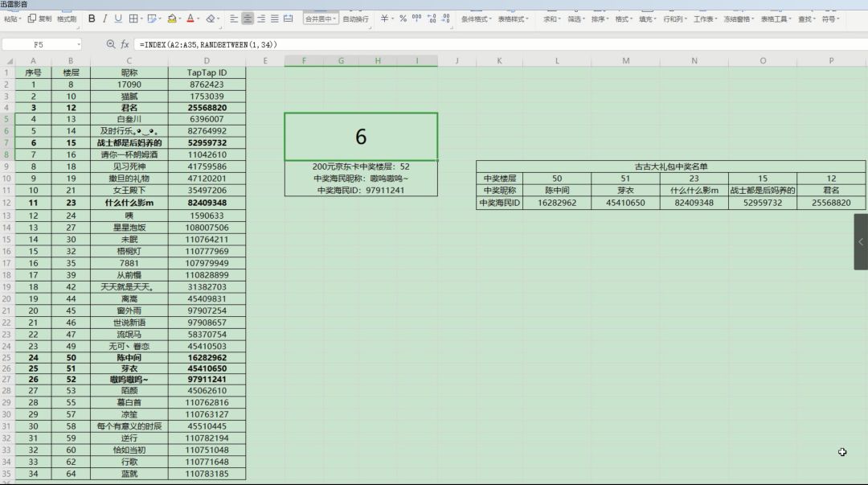Open the 符号 symbol dropdown
Image resolution: width=868 pixels, height=485 pixels.
click(830, 18)
